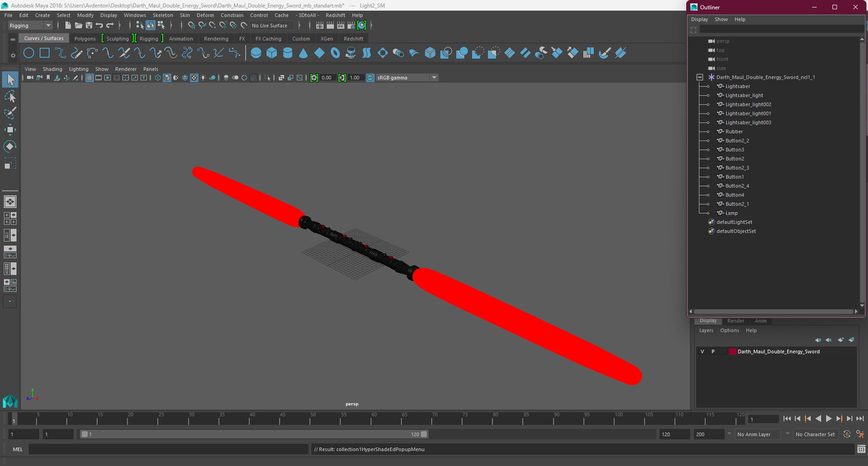868x466 pixels.
Task: Create a NURBS cube from shelf
Action: point(272,53)
